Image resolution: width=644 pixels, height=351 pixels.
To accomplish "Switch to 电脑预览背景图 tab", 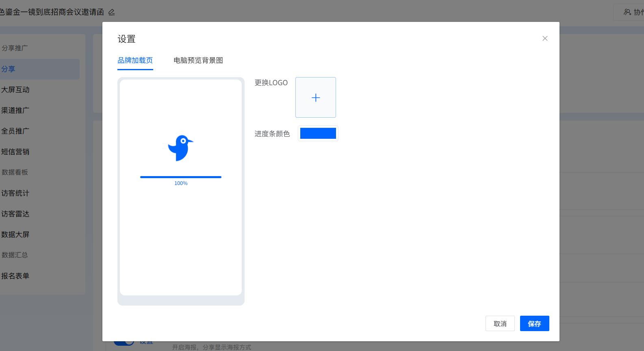I will 198,60.
